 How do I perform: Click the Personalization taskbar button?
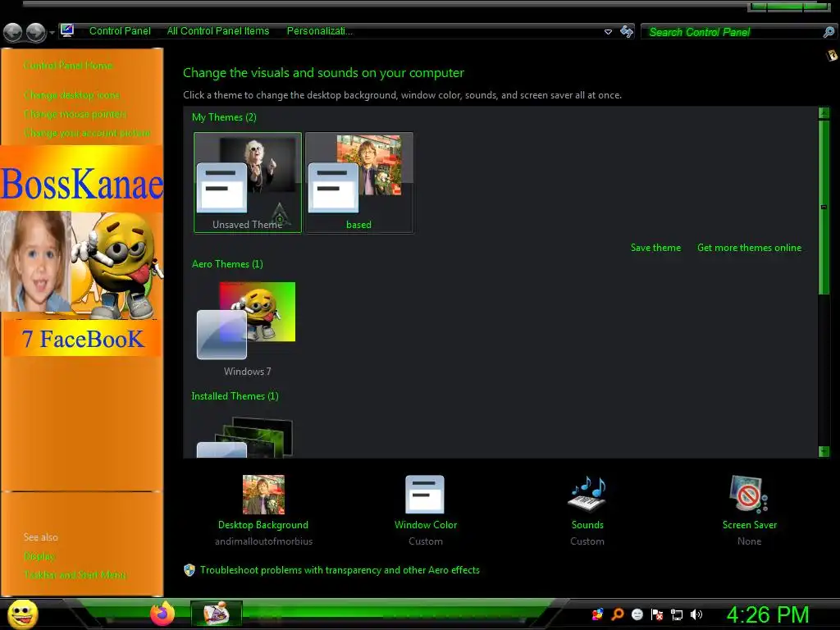coord(217,614)
